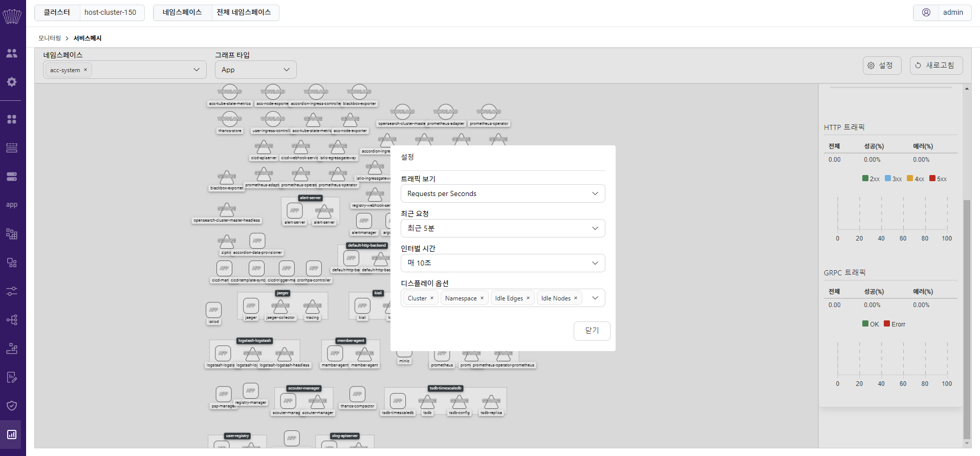The height and width of the screenshot is (456, 980).
Task: Click the 'app' sidebar icon
Action: 12,205
